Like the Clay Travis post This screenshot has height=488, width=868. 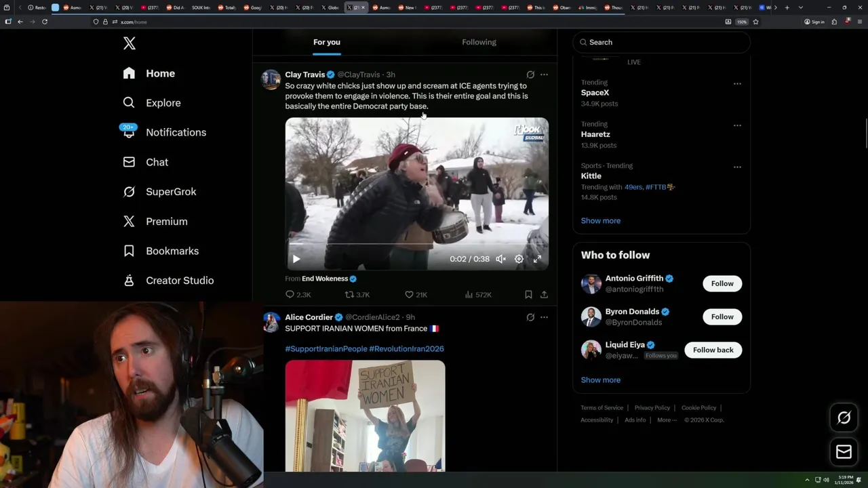coord(415,295)
